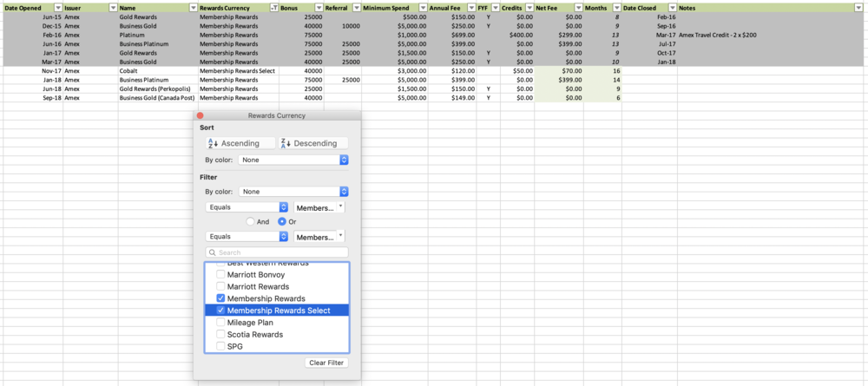Screen dimensions: 868x386
Task: Check the Marriott Bonvoy checkbox
Action: (x=220, y=275)
